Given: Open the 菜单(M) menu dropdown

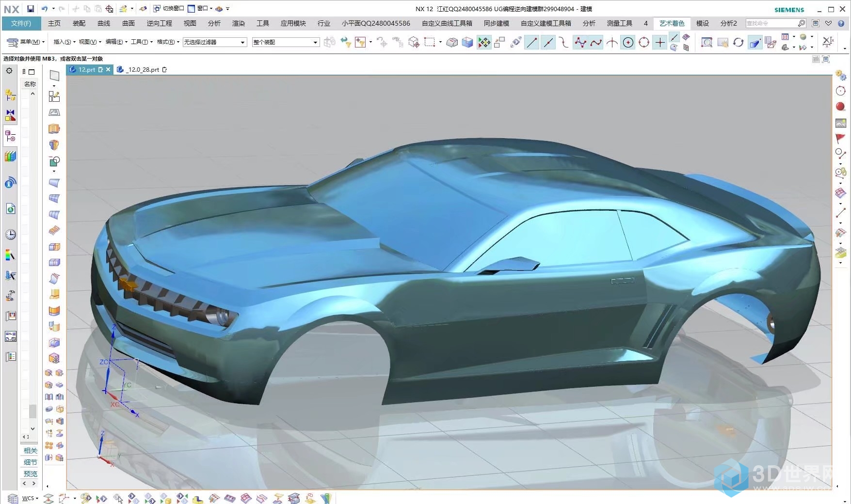Looking at the screenshot, I should tap(26, 42).
